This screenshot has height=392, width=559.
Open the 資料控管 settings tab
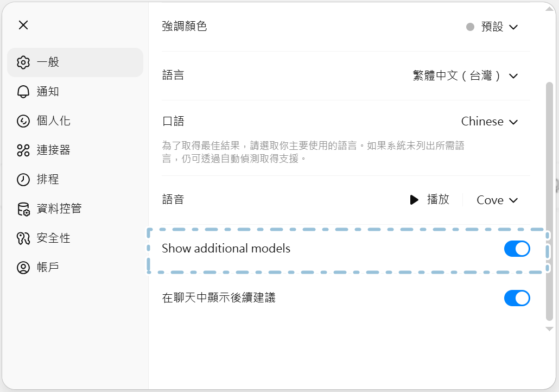click(59, 209)
